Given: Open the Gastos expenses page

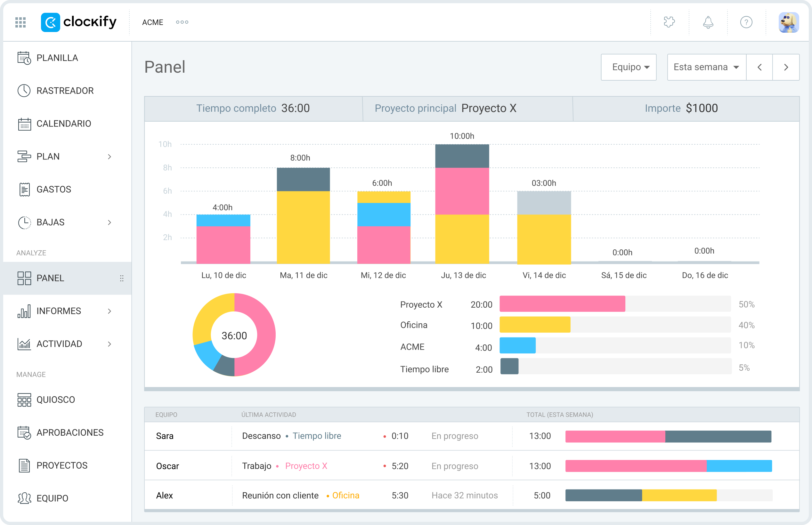Looking at the screenshot, I should [53, 189].
